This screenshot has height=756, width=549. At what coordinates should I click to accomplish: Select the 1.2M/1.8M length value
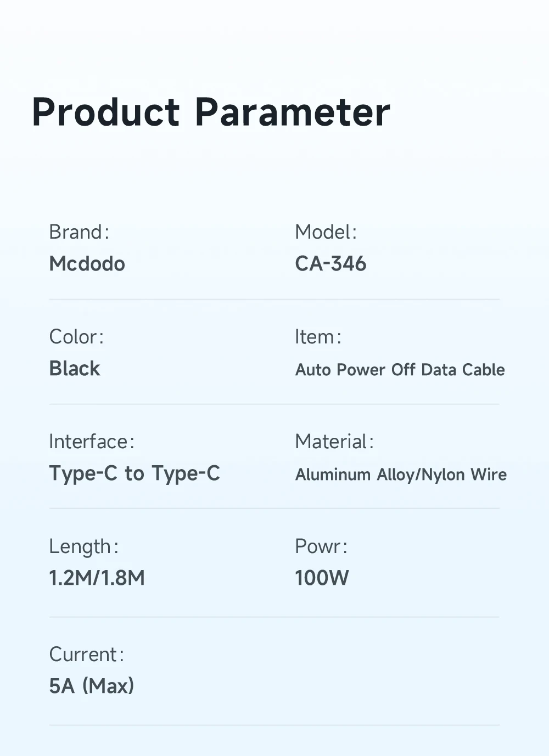pyautogui.click(x=97, y=578)
